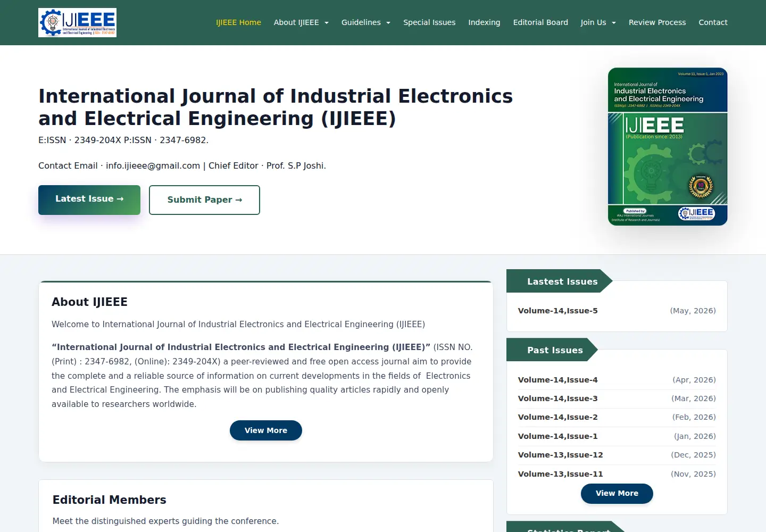This screenshot has height=532, width=766.
Task: Open Volume-14, Issue-2 from Past Issues
Action: [558, 417]
